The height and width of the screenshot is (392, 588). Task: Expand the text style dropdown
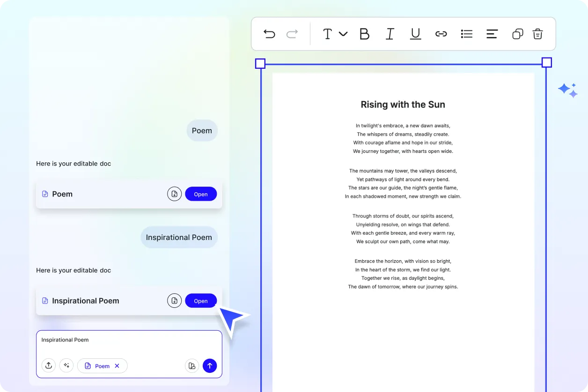pyautogui.click(x=344, y=34)
